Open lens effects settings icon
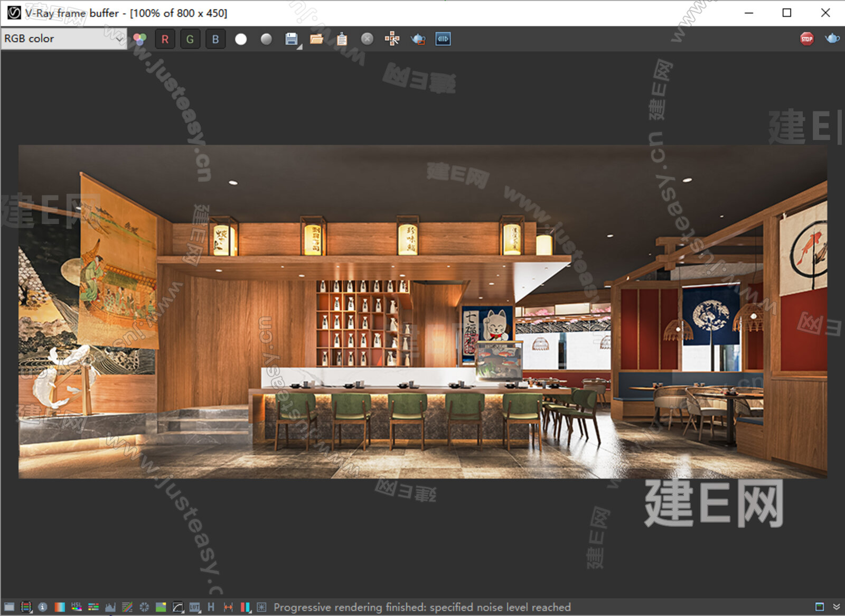Viewport: 845px width, 616px height. [x=261, y=607]
